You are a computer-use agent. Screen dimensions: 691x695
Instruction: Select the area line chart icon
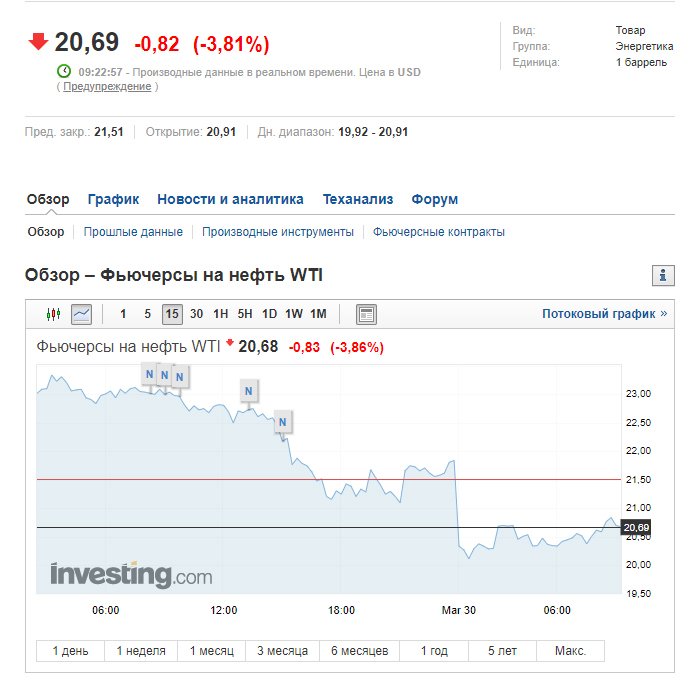click(x=82, y=314)
